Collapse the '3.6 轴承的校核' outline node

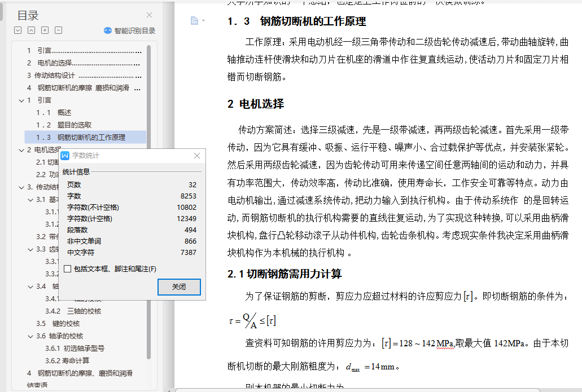[x=31, y=336]
